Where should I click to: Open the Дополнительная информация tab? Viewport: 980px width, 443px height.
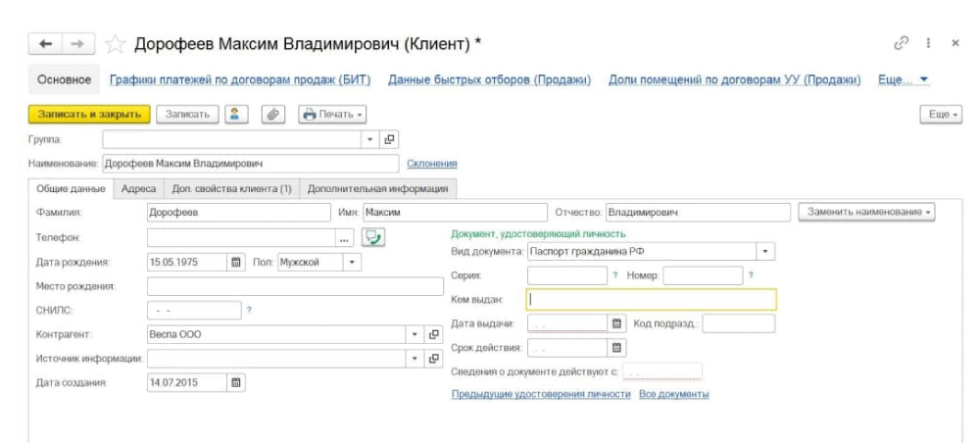coord(377,188)
